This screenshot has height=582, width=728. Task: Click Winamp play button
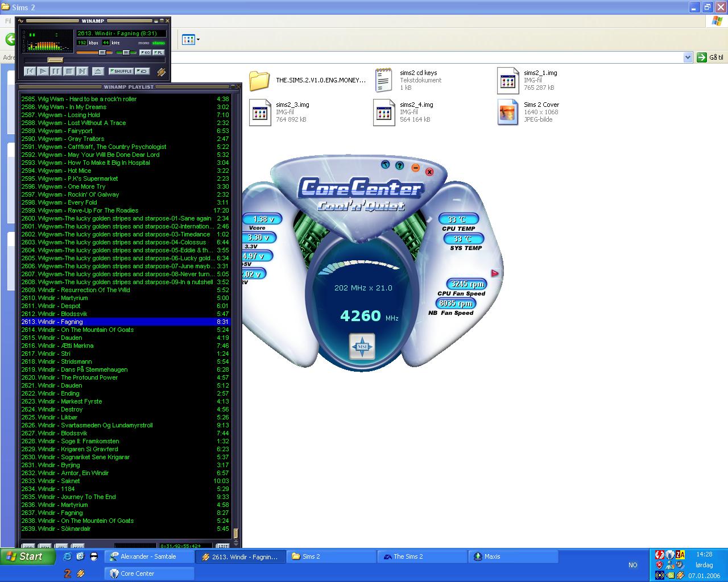[x=43, y=71]
